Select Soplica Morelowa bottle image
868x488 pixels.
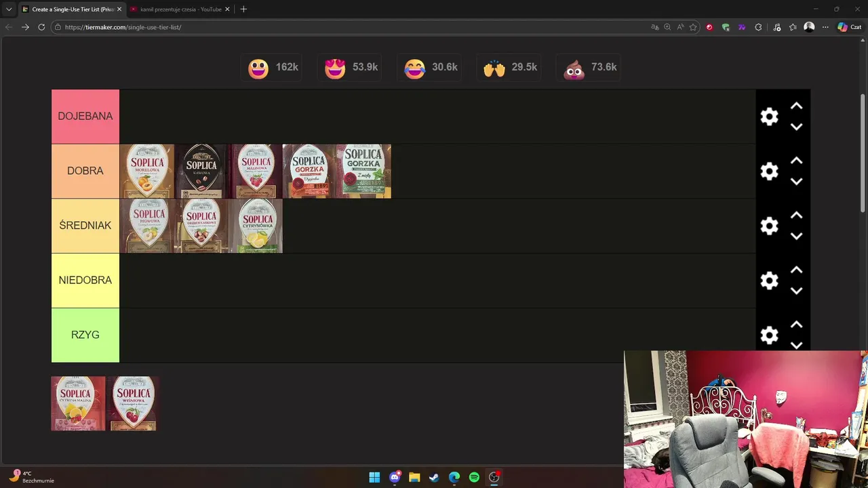(147, 171)
